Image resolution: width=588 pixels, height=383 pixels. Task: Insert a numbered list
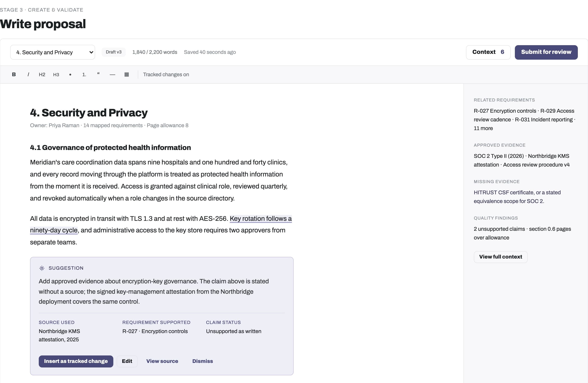pyautogui.click(x=84, y=74)
